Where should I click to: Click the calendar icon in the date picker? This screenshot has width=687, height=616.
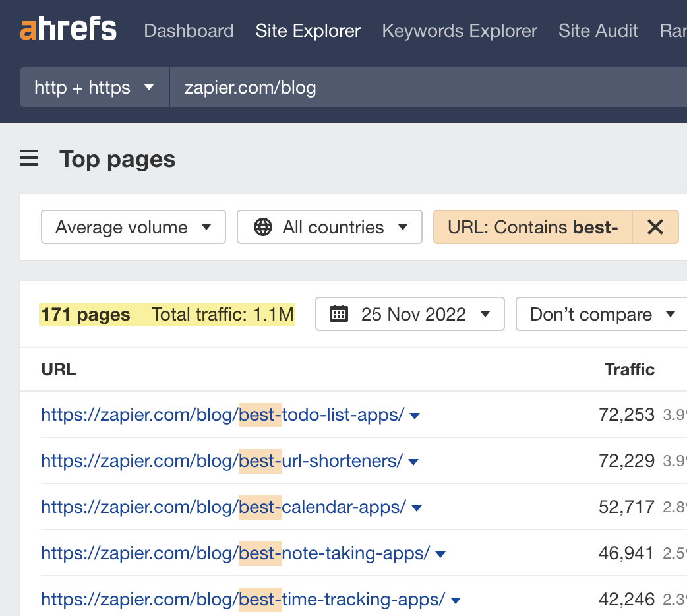tap(339, 314)
